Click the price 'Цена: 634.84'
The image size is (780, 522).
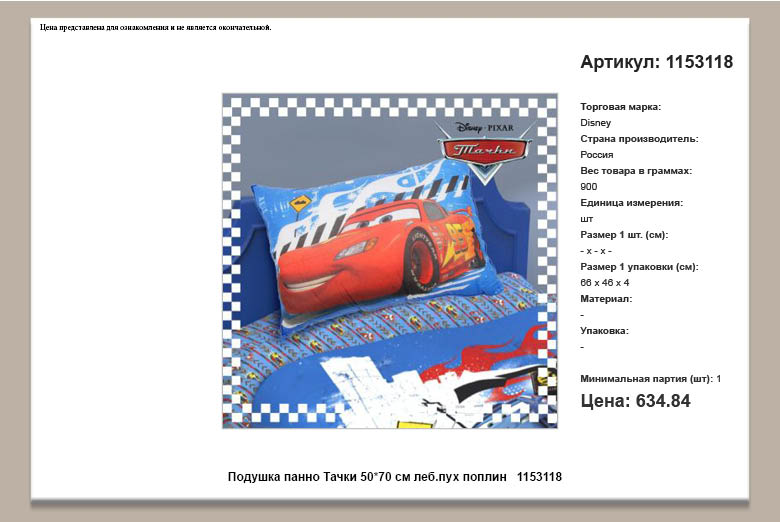[635, 401]
